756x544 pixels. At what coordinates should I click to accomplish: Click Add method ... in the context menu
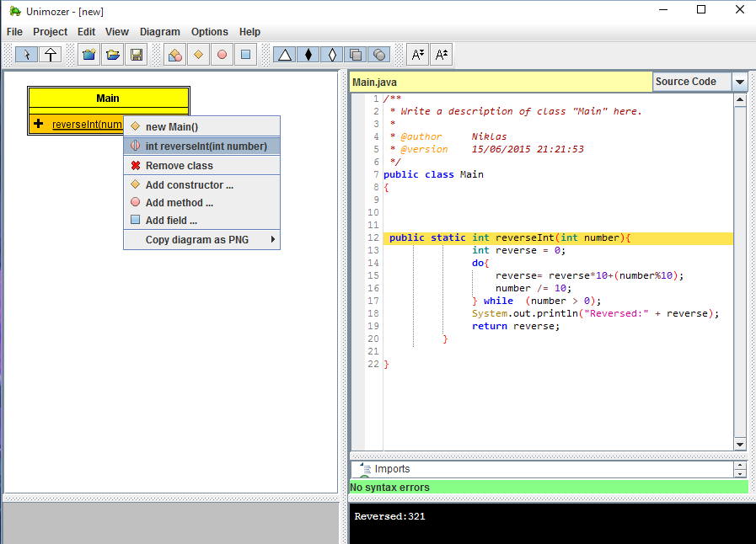[179, 203]
